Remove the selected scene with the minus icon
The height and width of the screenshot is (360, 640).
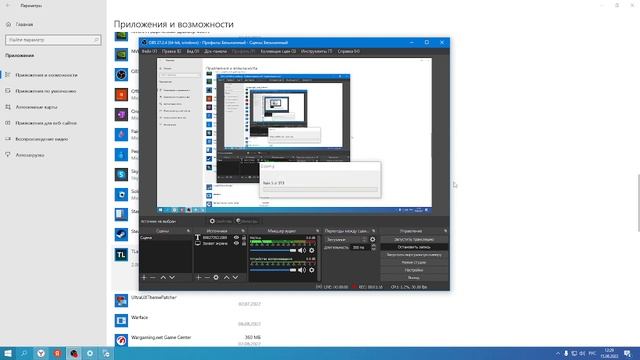point(153,277)
